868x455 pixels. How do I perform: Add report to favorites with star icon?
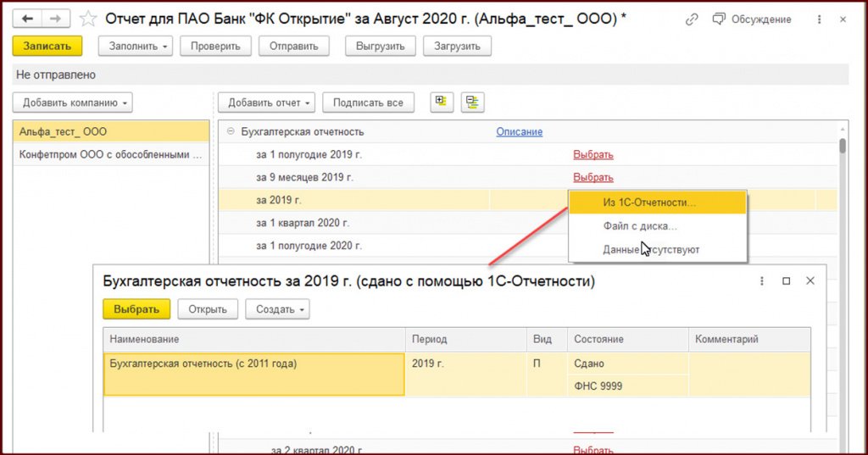(x=87, y=19)
